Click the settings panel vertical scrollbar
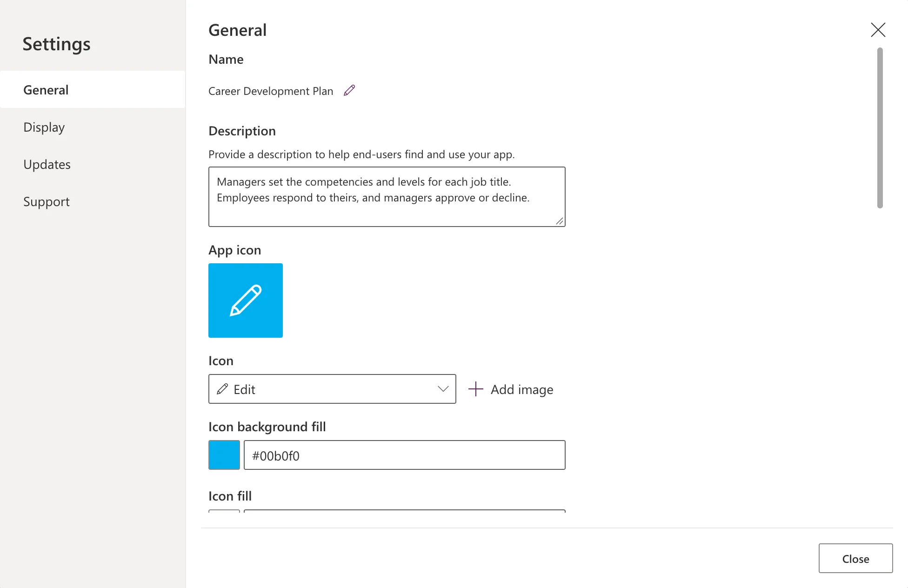This screenshot has height=588, width=908. point(880,128)
